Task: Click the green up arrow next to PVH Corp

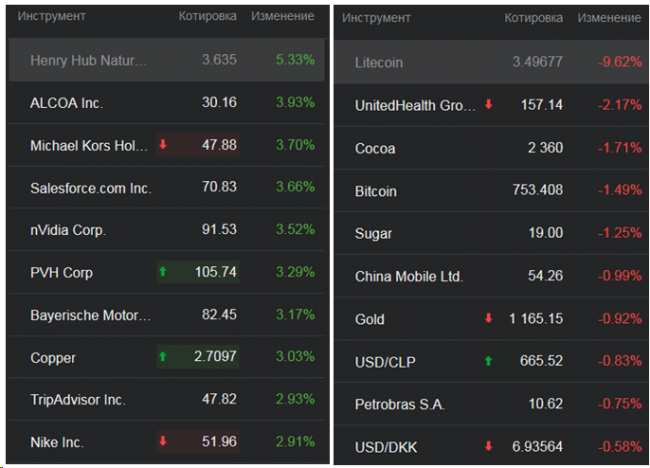Action: [x=163, y=272]
